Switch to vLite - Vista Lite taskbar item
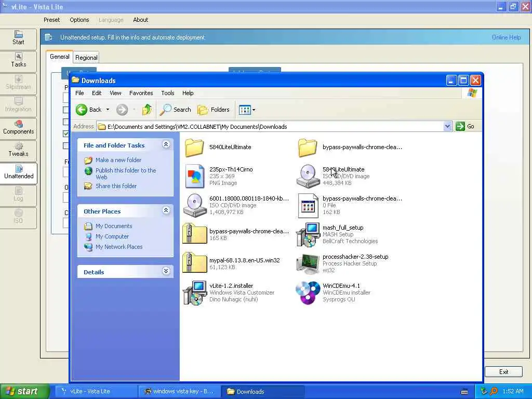Image resolution: width=532 pixels, height=399 pixels. 96,391
